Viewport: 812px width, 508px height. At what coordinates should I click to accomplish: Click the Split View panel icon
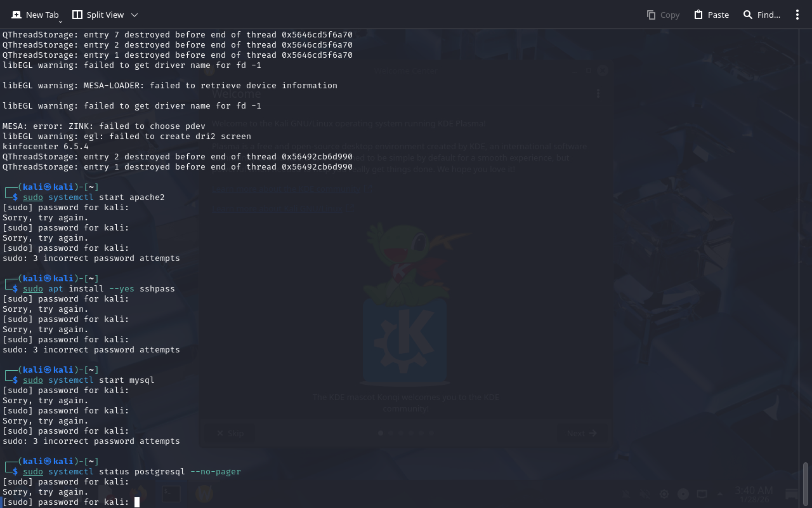77,15
